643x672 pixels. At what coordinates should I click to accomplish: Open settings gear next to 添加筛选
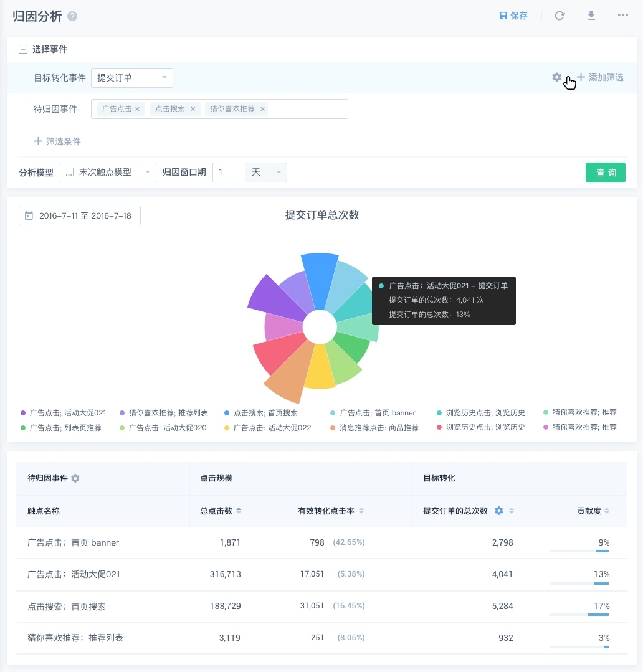[x=556, y=77]
